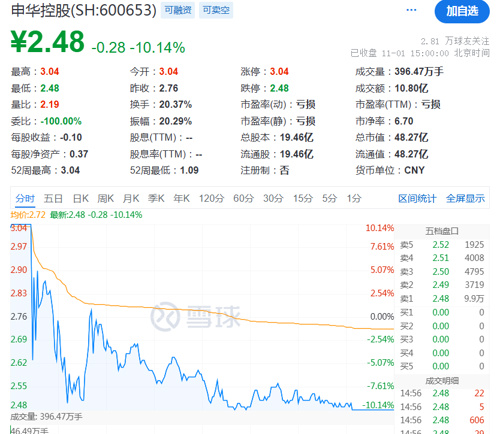Click the 14:56 trade row with volume 606
Screen dimensions: 500x434
[442, 420]
